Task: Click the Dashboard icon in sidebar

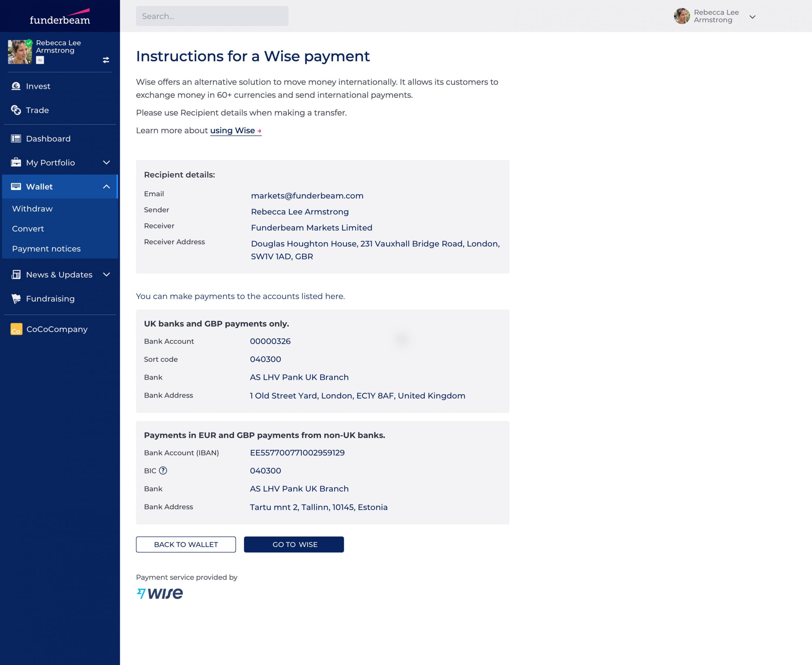Action: [16, 138]
